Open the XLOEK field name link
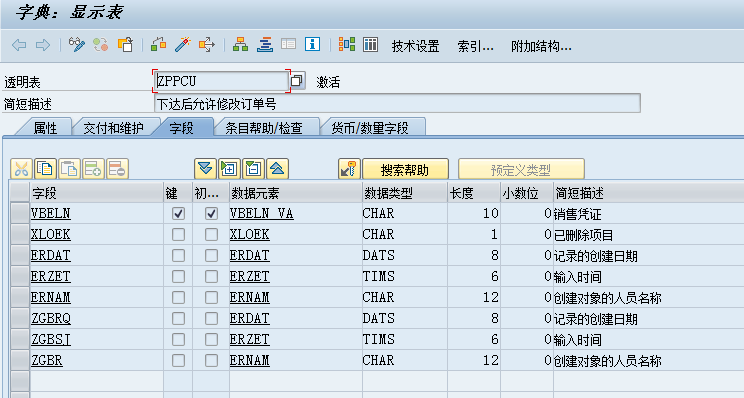Screen dimensions: 744x398 coord(50,234)
